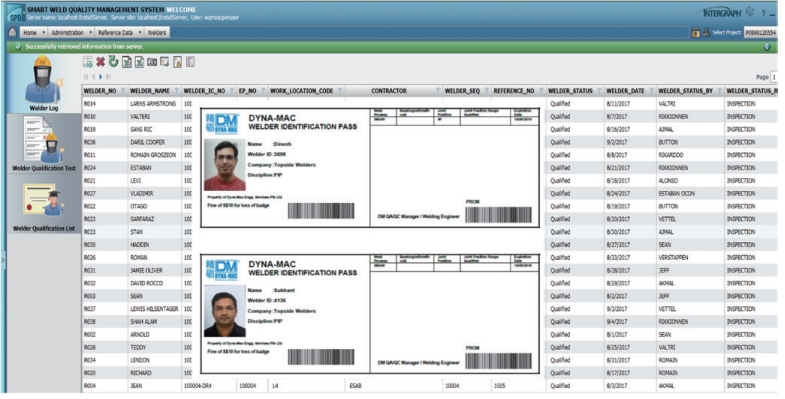Viewport: 785px width, 399px height.
Task: Click the Welders breadcrumb item
Action: [x=157, y=33]
